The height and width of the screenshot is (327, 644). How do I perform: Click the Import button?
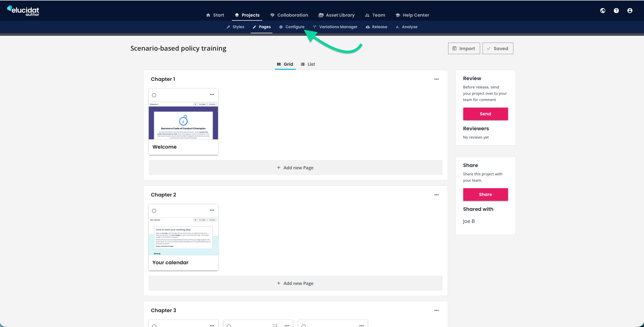point(464,48)
